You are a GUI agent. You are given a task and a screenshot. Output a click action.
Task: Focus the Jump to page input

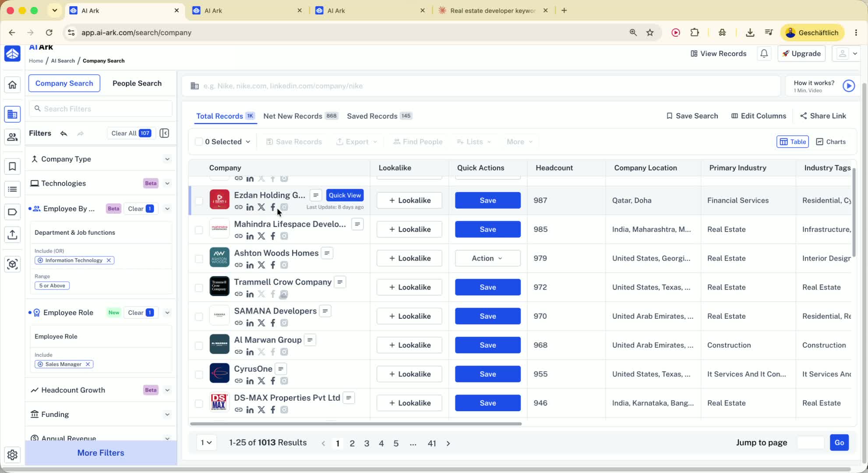pos(811,443)
